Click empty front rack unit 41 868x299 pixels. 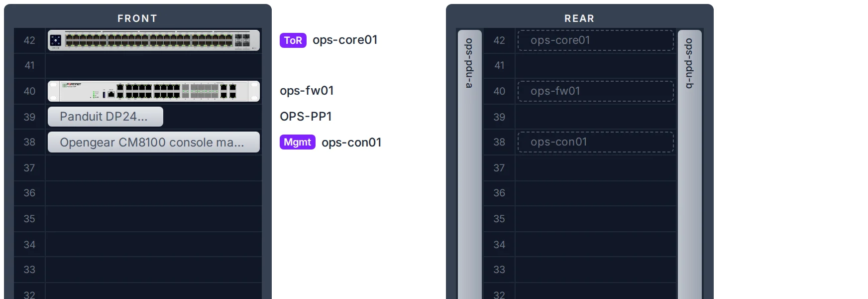click(154, 66)
